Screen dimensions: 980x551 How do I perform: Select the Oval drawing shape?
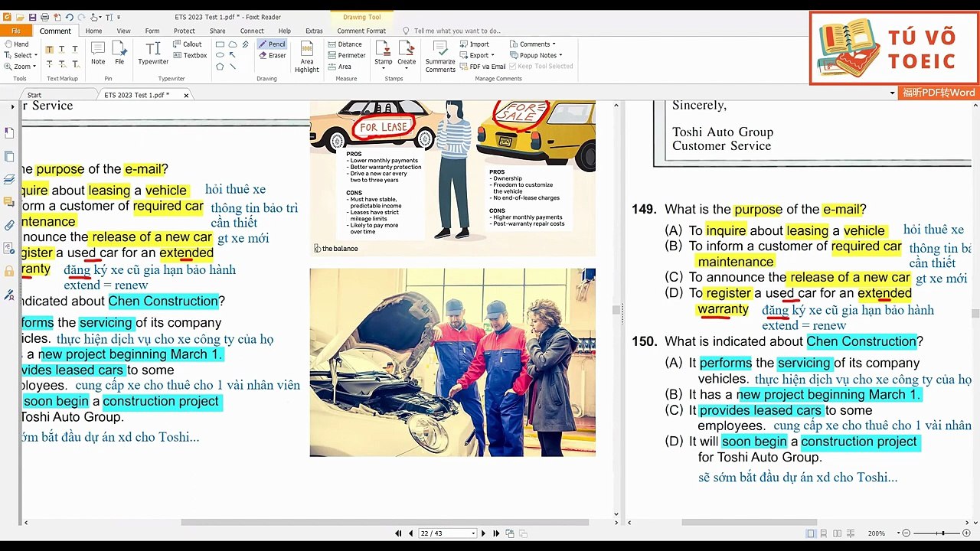click(220, 55)
